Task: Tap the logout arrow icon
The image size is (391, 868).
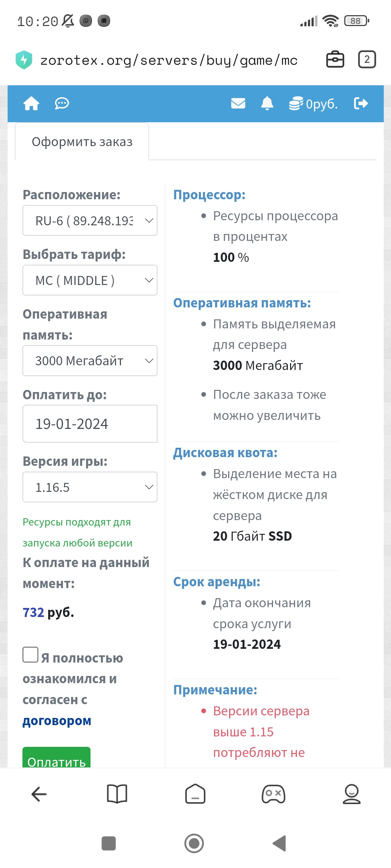Action: click(x=361, y=103)
